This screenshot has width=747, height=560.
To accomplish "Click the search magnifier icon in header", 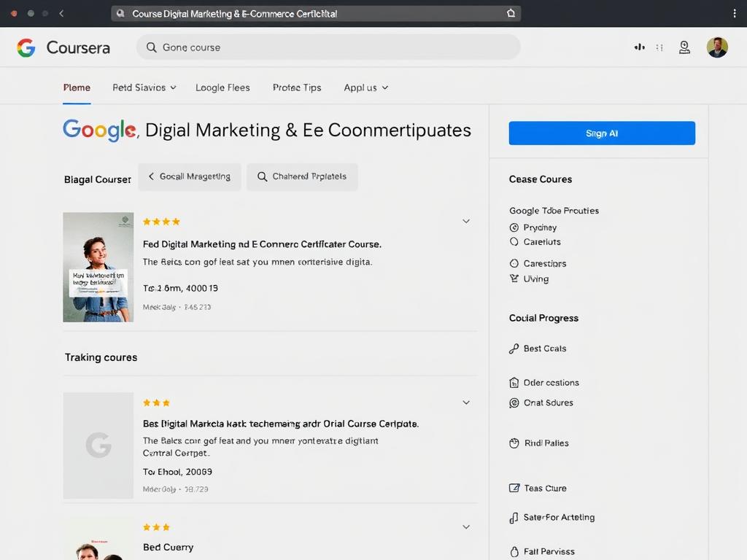I will point(152,47).
